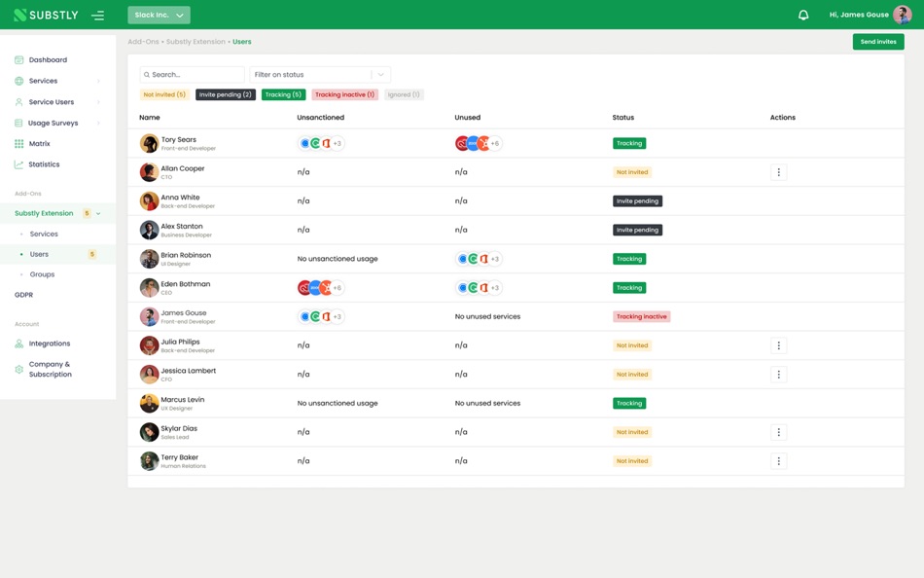Screen dimensions: 924x578
Task: Open the GDPR sidebar item
Action: [x=23, y=295]
